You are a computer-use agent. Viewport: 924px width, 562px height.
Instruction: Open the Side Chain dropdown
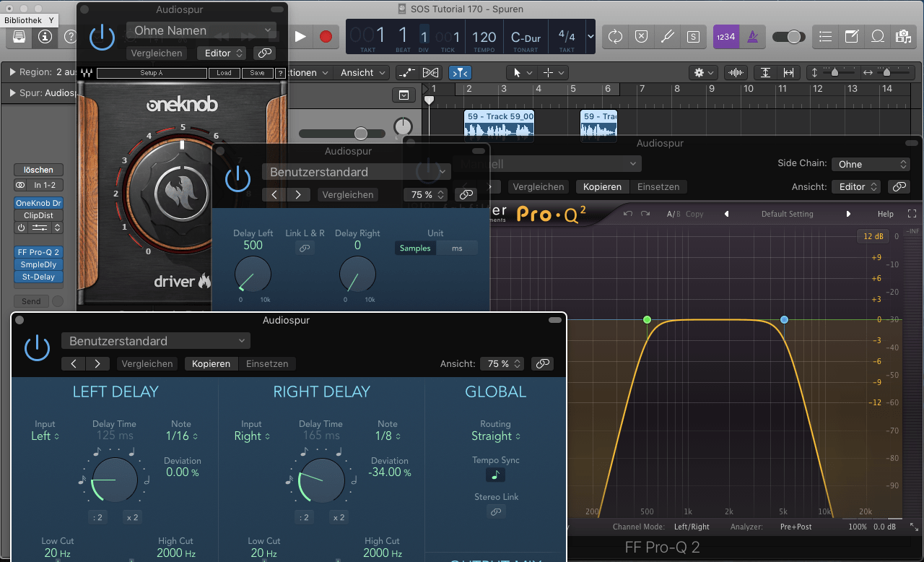[x=870, y=164]
